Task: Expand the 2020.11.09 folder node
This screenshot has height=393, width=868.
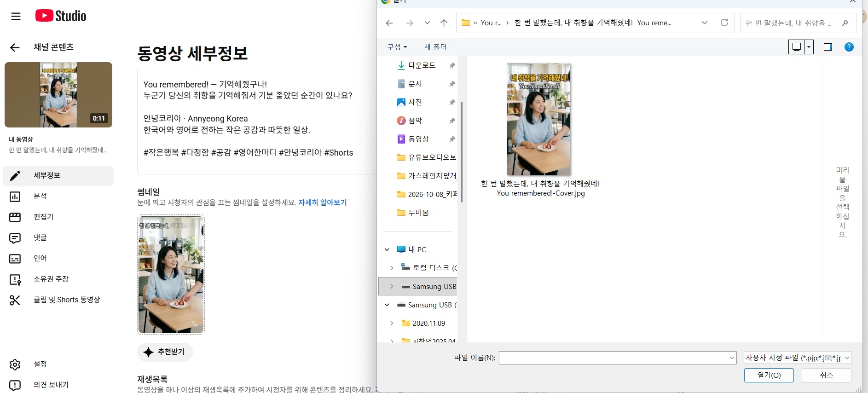Action: coord(392,323)
